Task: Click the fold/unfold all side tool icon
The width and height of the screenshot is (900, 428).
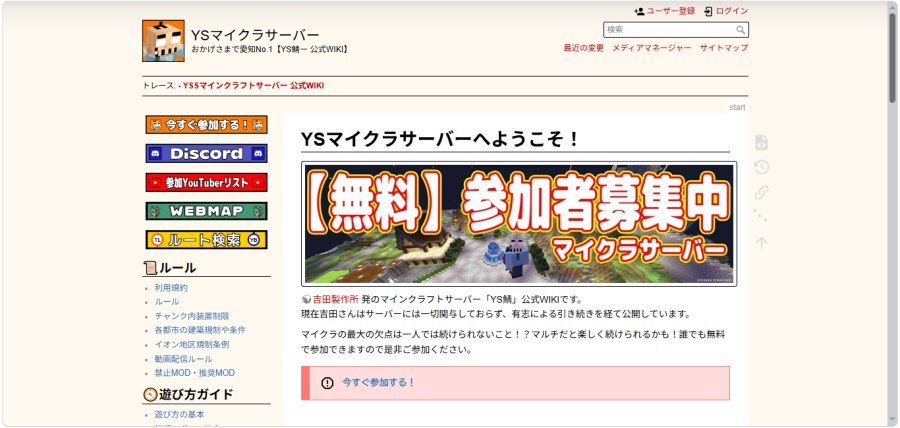Action: [x=761, y=217]
